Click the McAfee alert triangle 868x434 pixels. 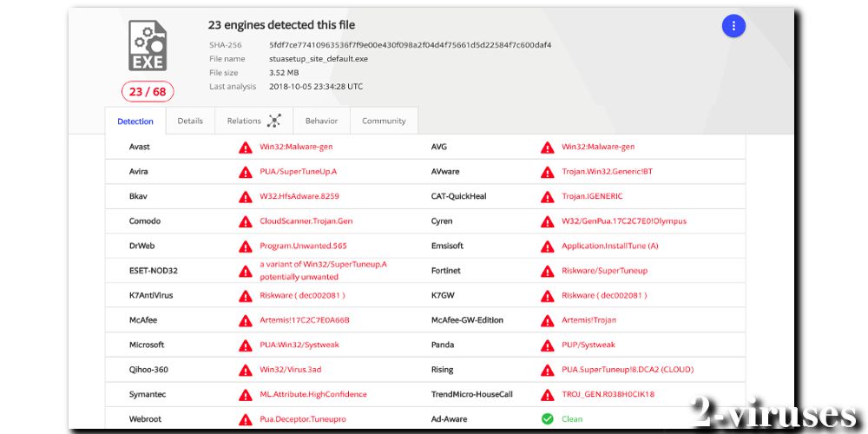[246, 320]
